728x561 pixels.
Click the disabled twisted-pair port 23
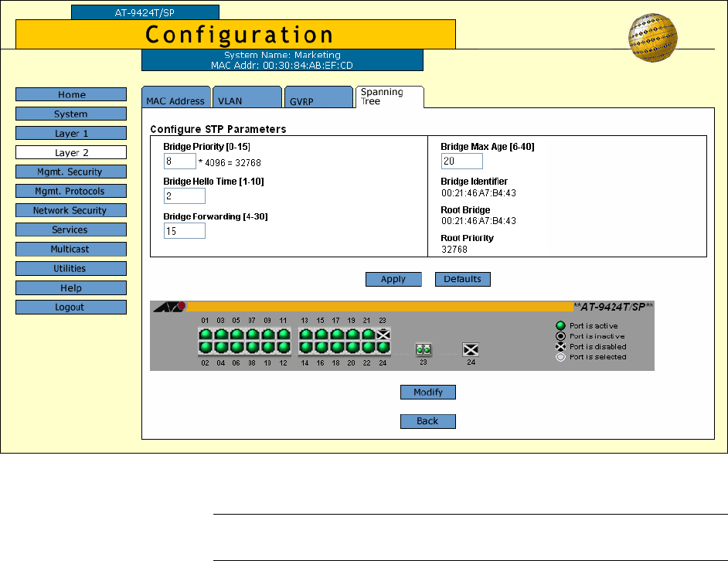point(383,335)
